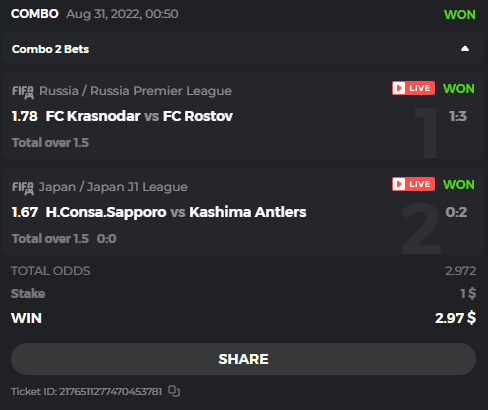Click the green WON status at top
The height and width of the screenshot is (410, 488).
pos(460,15)
